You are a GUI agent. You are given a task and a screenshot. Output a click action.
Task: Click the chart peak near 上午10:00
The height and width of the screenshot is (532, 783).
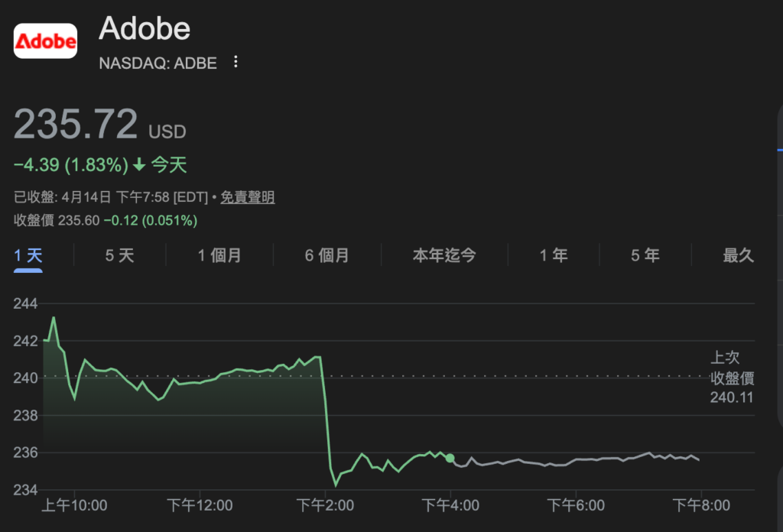click(53, 317)
